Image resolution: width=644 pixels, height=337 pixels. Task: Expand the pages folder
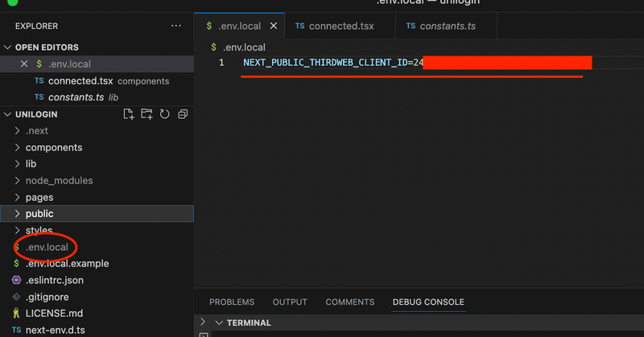pos(17,197)
